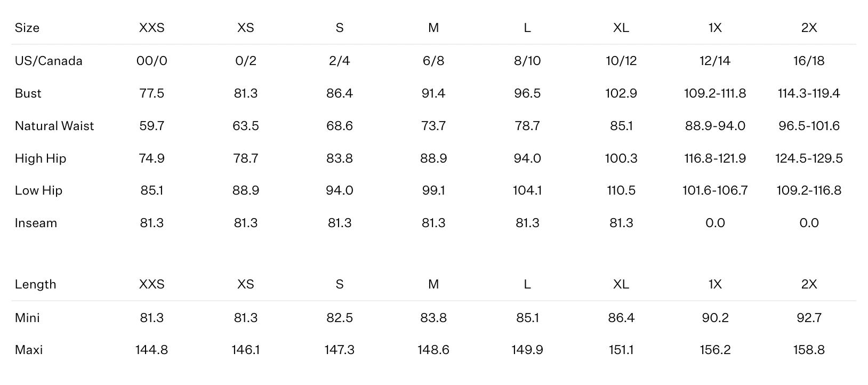Click the 2X bust range 114.3-119.4

[x=809, y=93]
